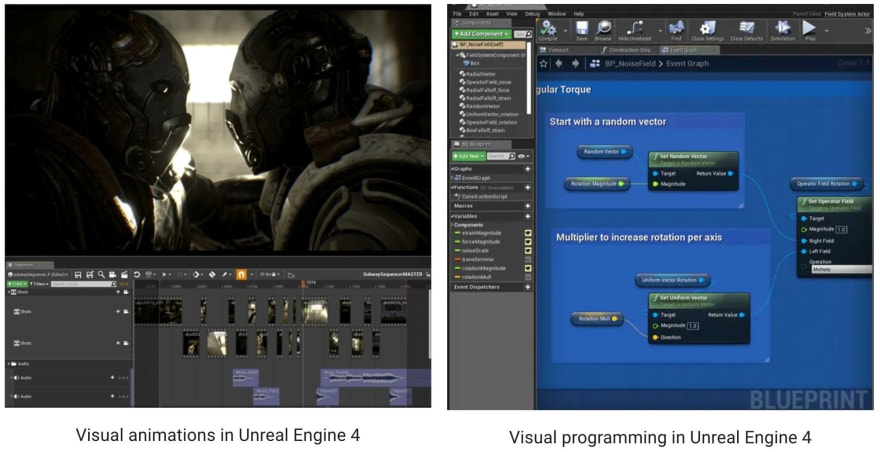The image size is (880, 452).
Task: Toggle forceMagnitude variable visibility eye
Action: point(528,242)
